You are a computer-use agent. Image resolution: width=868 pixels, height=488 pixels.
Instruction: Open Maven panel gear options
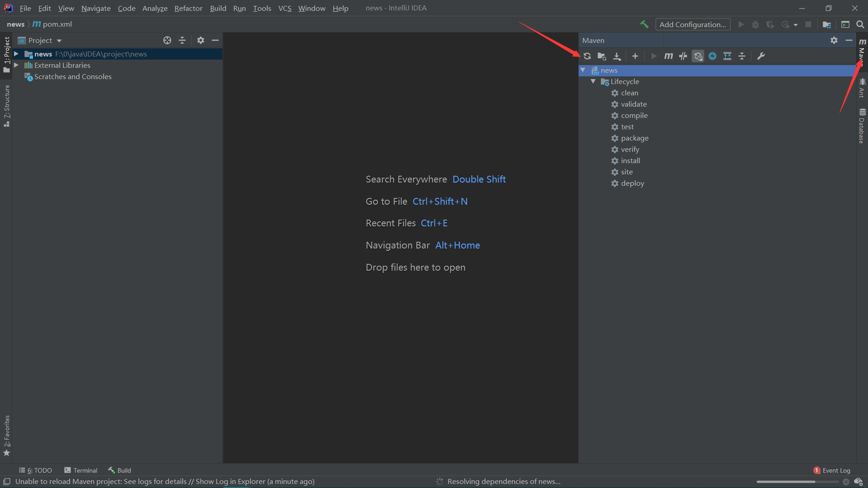coord(834,40)
